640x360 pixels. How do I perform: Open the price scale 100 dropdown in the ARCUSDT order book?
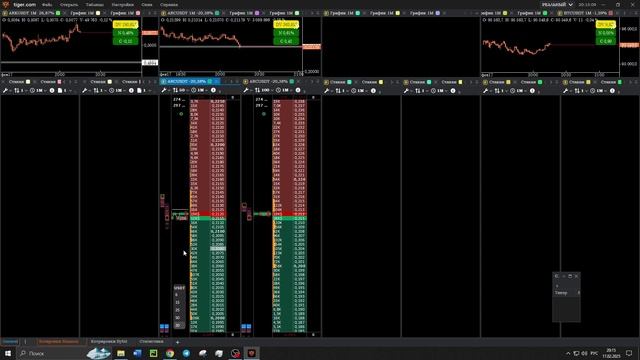[x=264, y=90]
